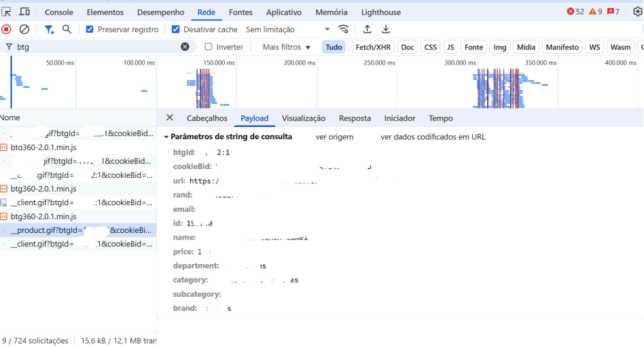The width and height of the screenshot is (644, 347).
Task: Open the Mais filtros dropdown
Action: pyautogui.click(x=286, y=47)
